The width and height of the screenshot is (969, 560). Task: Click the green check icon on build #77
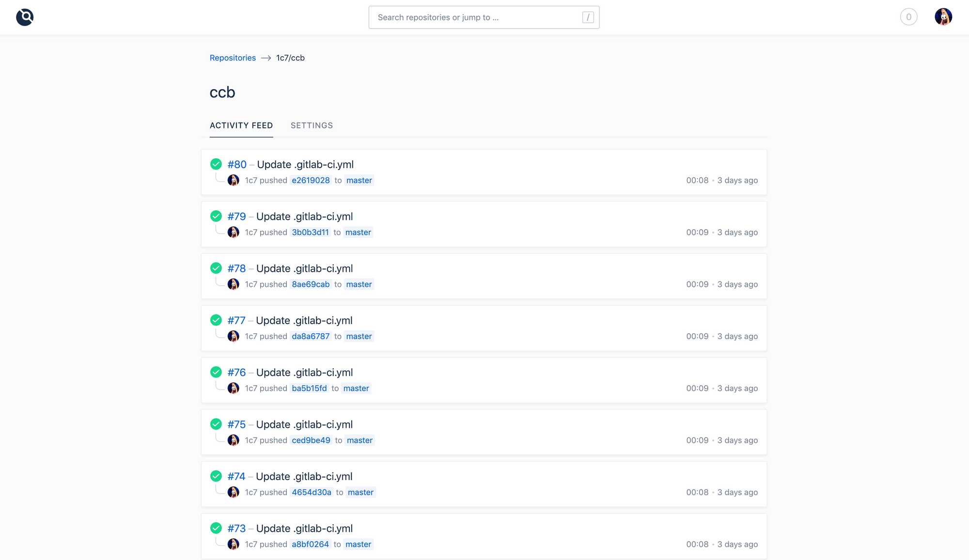click(216, 320)
